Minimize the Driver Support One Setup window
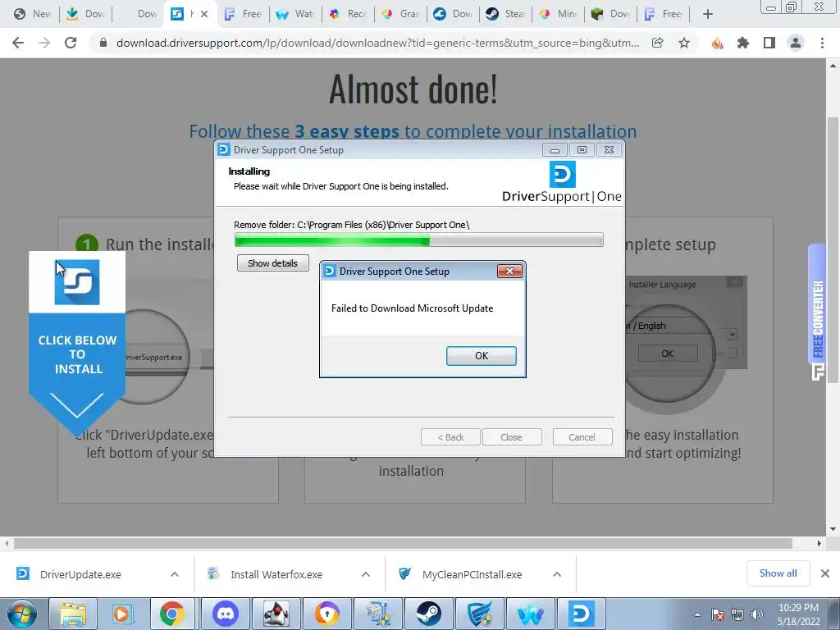The height and width of the screenshot is (630, 840). (x=555, y=150)
